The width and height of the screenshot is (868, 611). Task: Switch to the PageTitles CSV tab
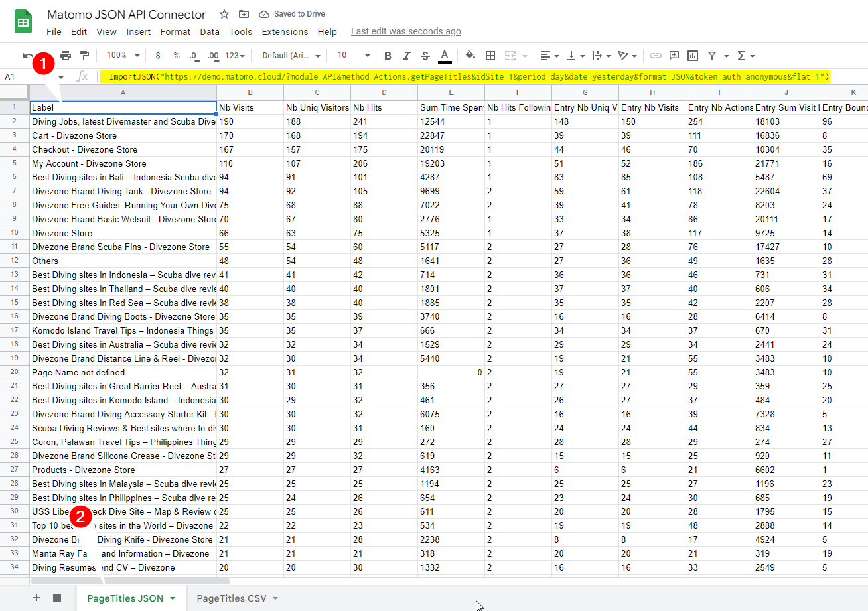pos(232,598)
